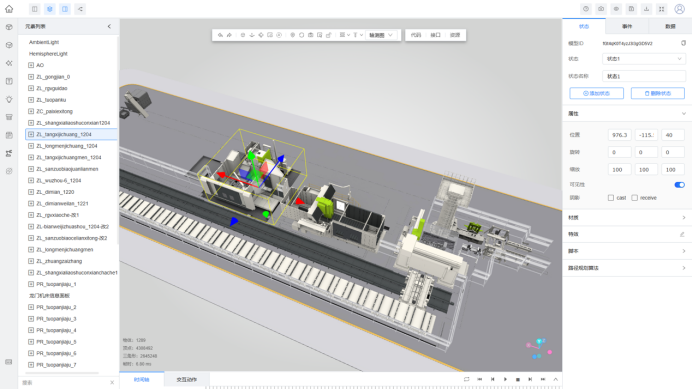Open the text icon in left sidebar
This screenshot has width=693, height=390.
pos(9,81)
